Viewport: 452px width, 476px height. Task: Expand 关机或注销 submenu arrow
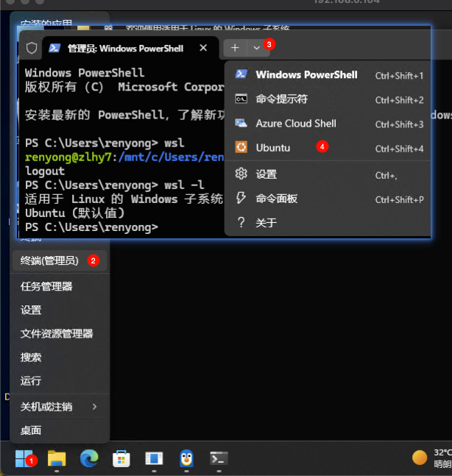click(94, 407)
